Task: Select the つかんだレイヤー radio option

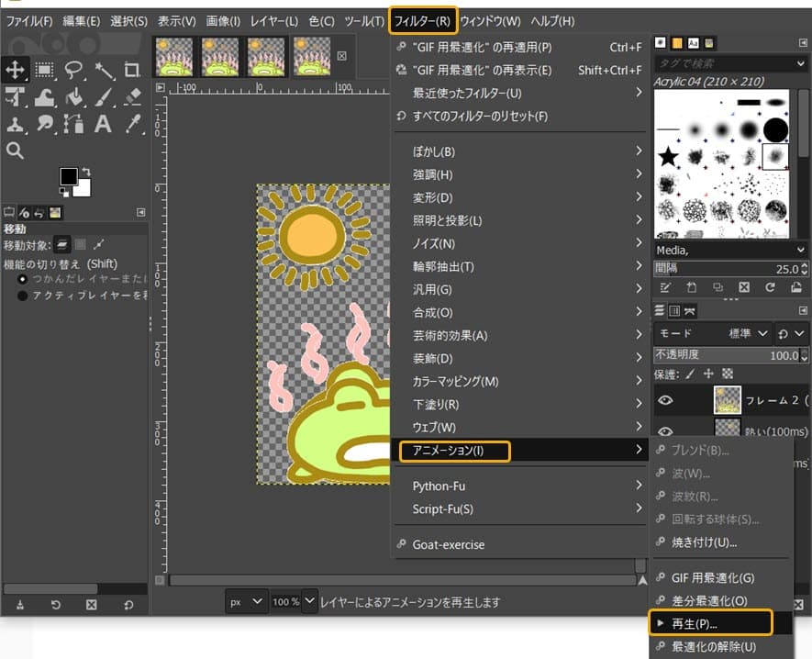Action: (23, 278)
